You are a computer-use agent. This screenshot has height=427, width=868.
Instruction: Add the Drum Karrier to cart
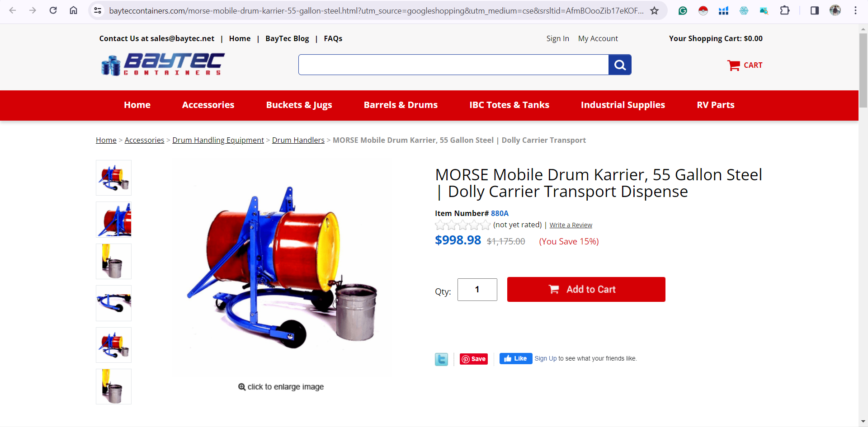click(x=586, y=289)
